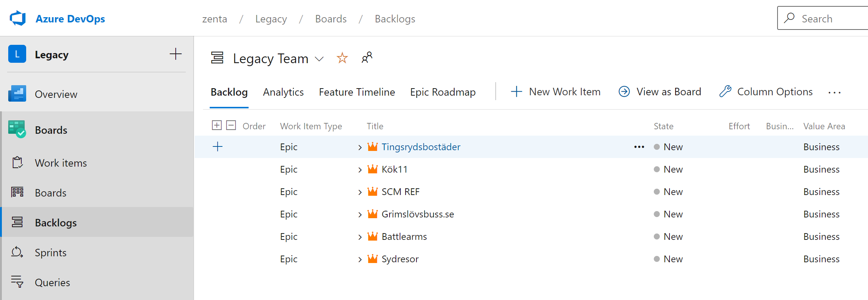Screen dimensions: 868x300
Task: Switch to the Feature Timeline tab
Action: pyautogui.click(x=357, y=92)
